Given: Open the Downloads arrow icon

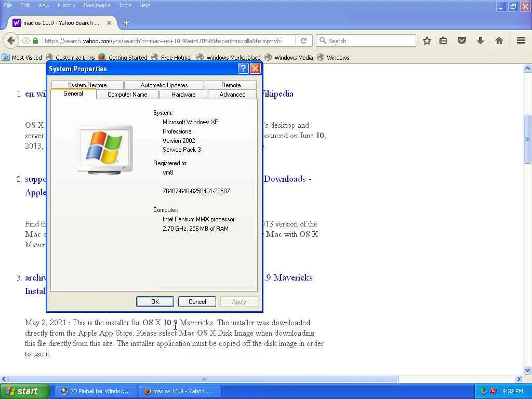Looking at the screenshot, I should [481, 41].
